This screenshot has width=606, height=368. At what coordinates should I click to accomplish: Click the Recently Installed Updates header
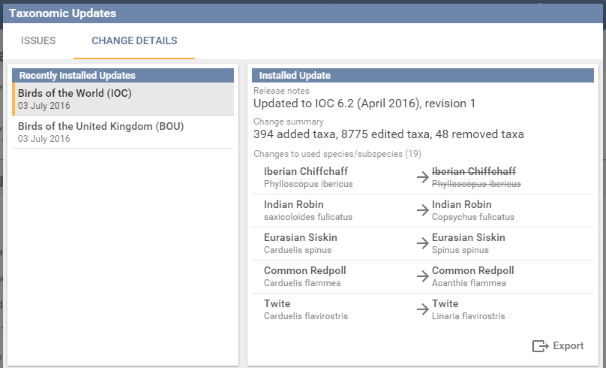[123, 75]
